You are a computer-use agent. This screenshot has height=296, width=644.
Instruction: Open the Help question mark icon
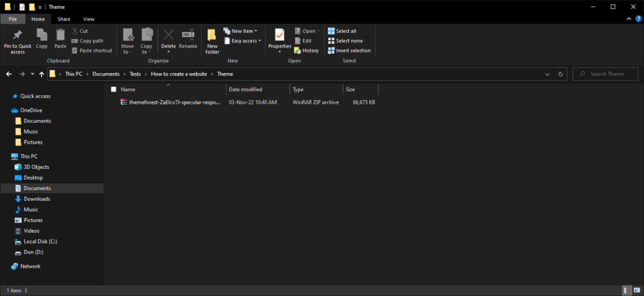[638, 18]
